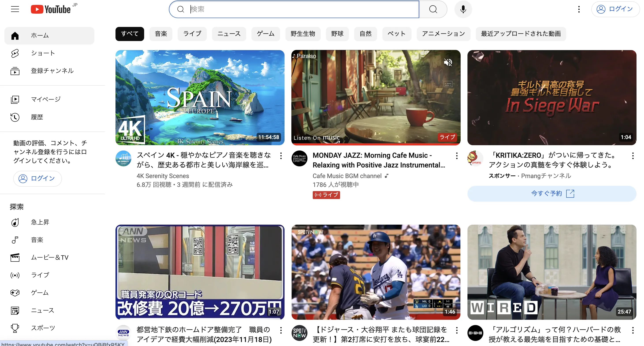Viewport: 644px width, 346px height.
Task: Open 4K Serenity Scenes channel name
Action: [x=163, y=176]
